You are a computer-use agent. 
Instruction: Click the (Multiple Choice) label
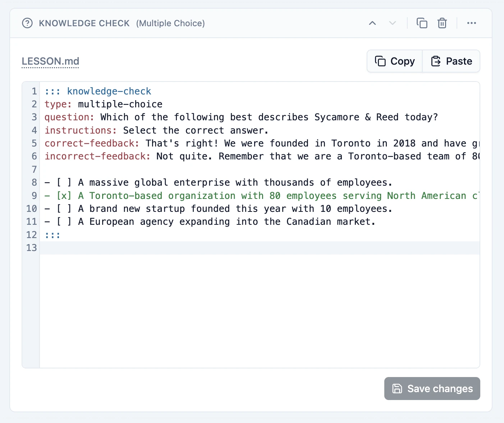(170, 23)
